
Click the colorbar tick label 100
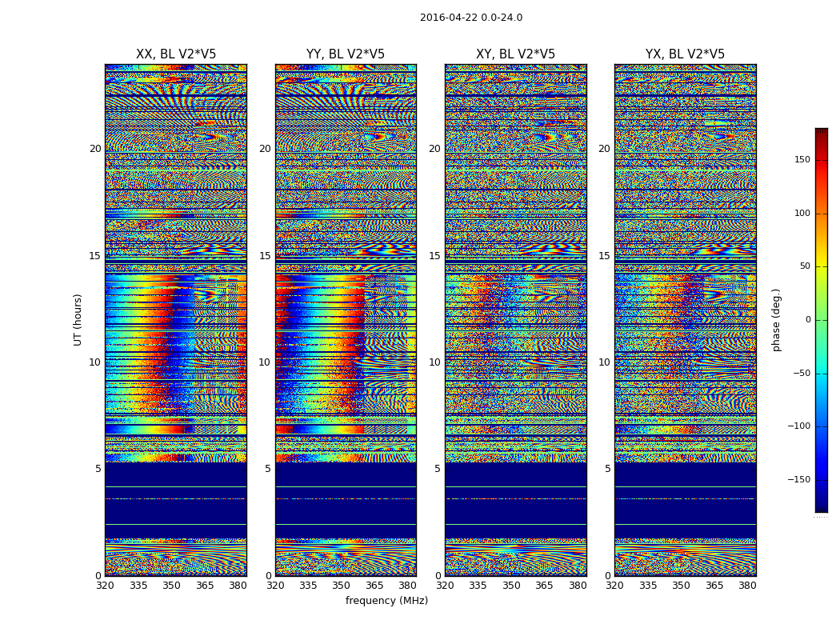pos(802,213)
